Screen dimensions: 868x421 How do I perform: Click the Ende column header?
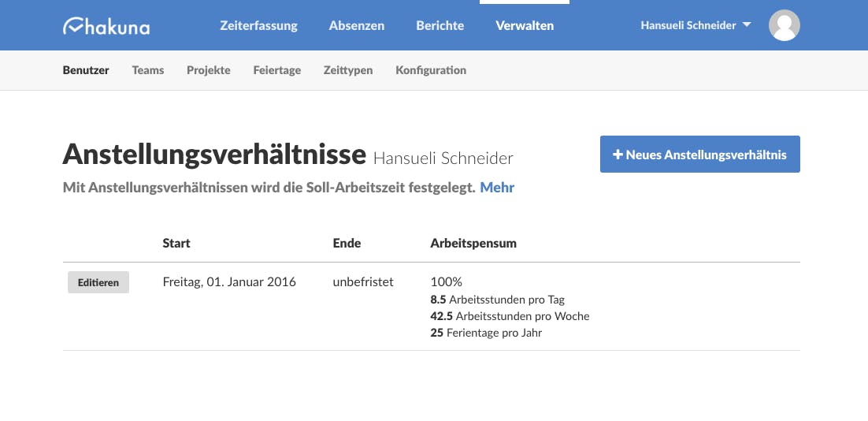click(x=347, y=243)
